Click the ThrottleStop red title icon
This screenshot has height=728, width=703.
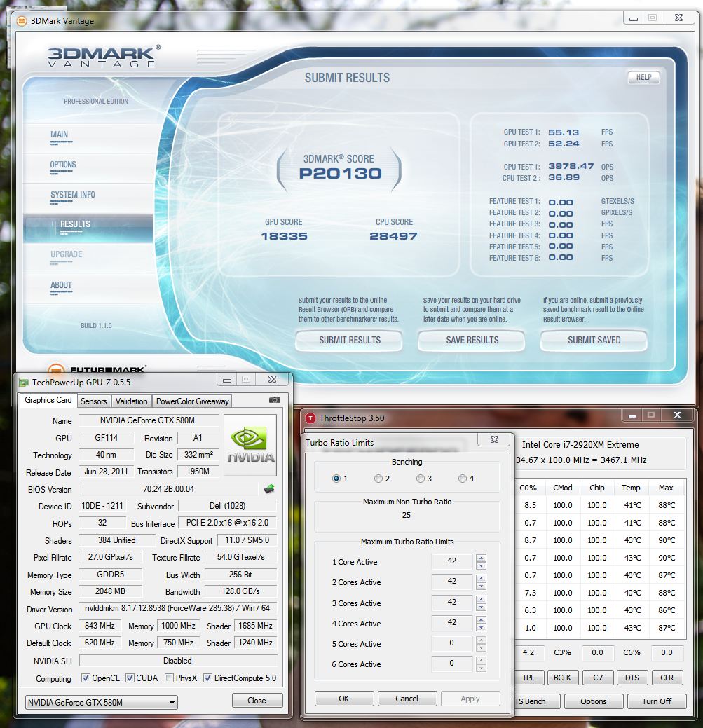310,418
